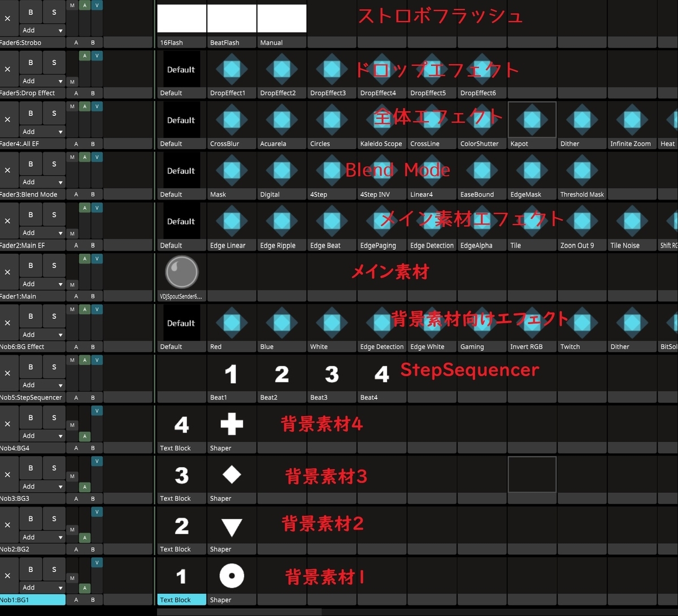The width and height of the screenshot is (678, 616).
Task: Launch the Shaper clip on BG2 layer
Action: (x=231, y=526)
